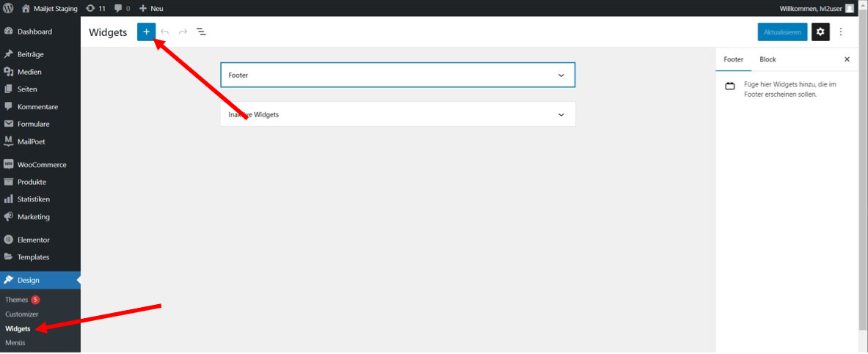Expand the Footer widget area chevron
Image resolution: width=868 pixels, height=354 pixels.
click(561, 75)
